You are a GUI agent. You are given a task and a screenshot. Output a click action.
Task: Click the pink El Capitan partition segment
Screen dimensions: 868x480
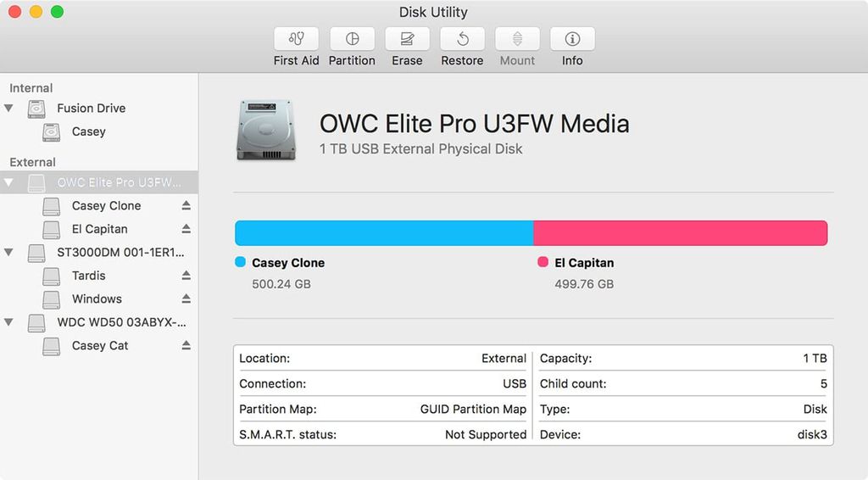tap(681, 233)
